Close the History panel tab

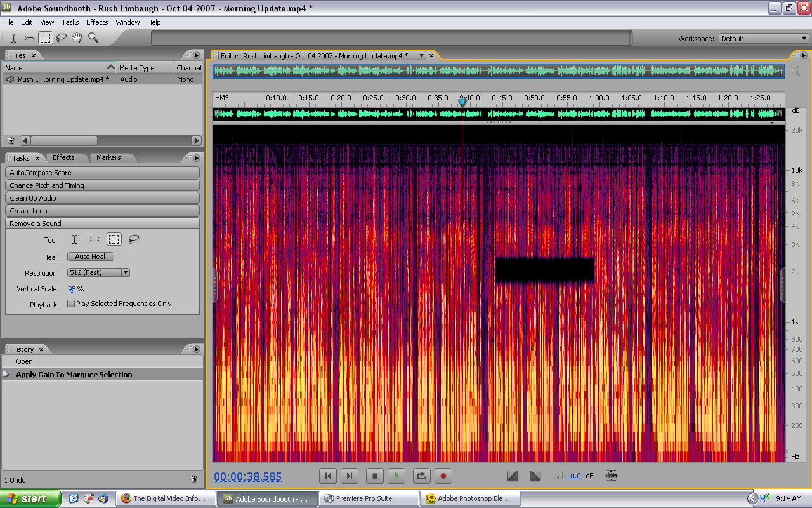[41, 349]
